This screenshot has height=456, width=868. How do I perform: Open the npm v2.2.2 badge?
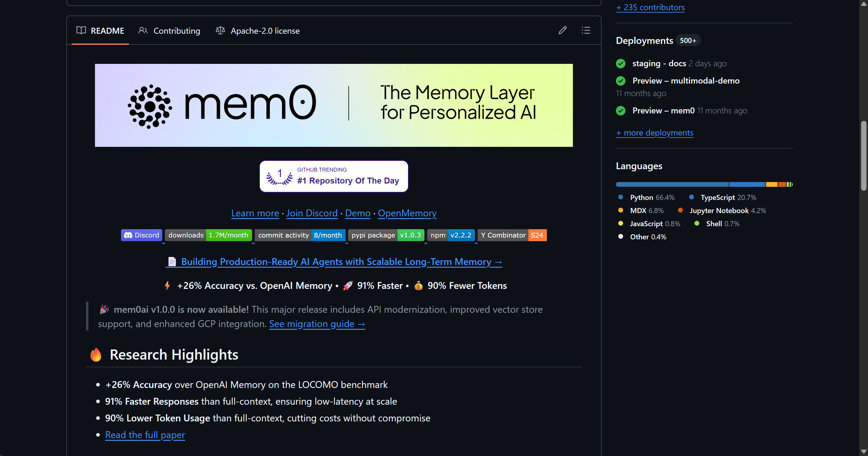click(x=451, y=235)
